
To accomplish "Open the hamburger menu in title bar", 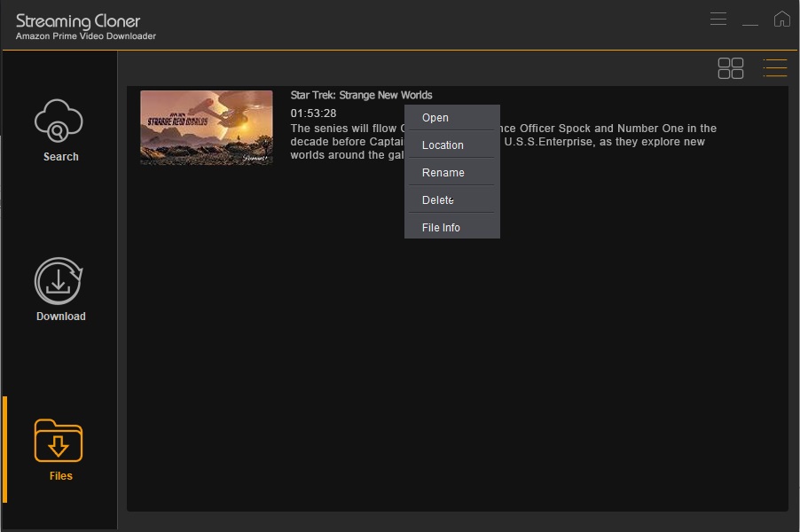I will pos(718,19).
